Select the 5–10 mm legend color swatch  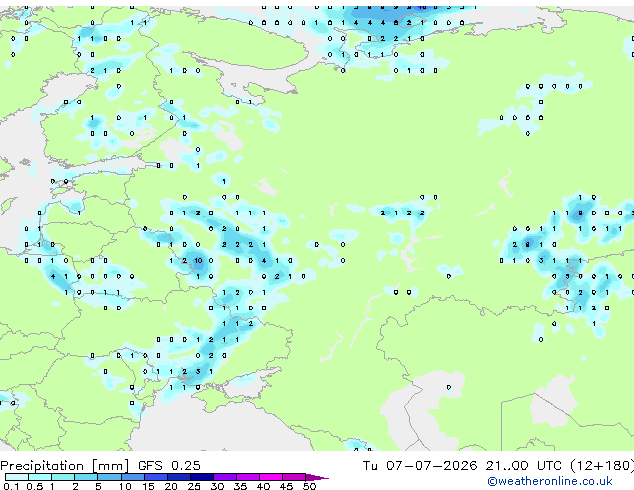tap(109, 477)
